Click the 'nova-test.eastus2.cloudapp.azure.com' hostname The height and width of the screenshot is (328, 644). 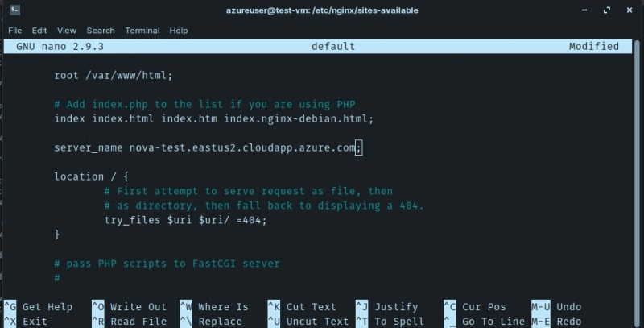pyautogui.click(x=242, y=148)
